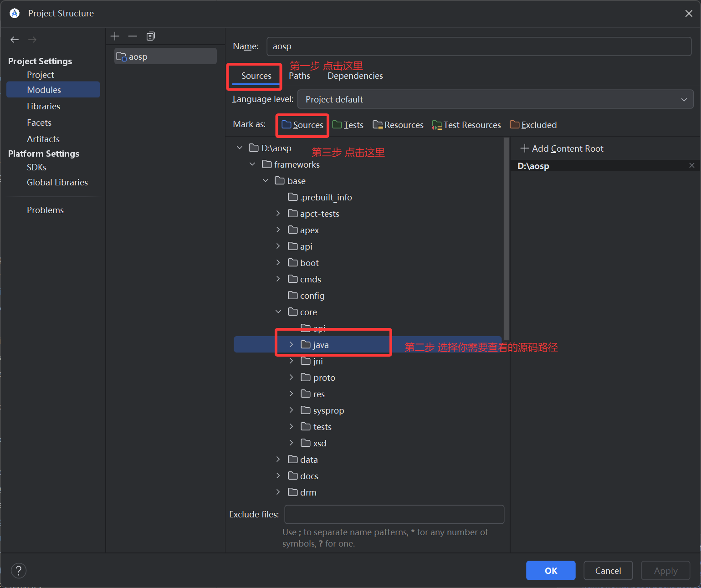Viewport: 701px width, 588px height.
Task: Collapse the D:\aosp tree node
Action: click(240, 148)
